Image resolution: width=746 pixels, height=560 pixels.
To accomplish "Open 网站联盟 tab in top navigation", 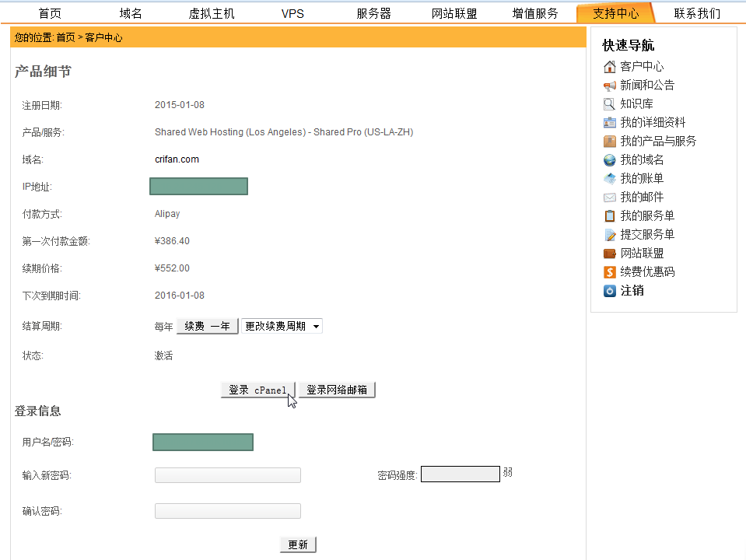I will (x=454, y=13).
